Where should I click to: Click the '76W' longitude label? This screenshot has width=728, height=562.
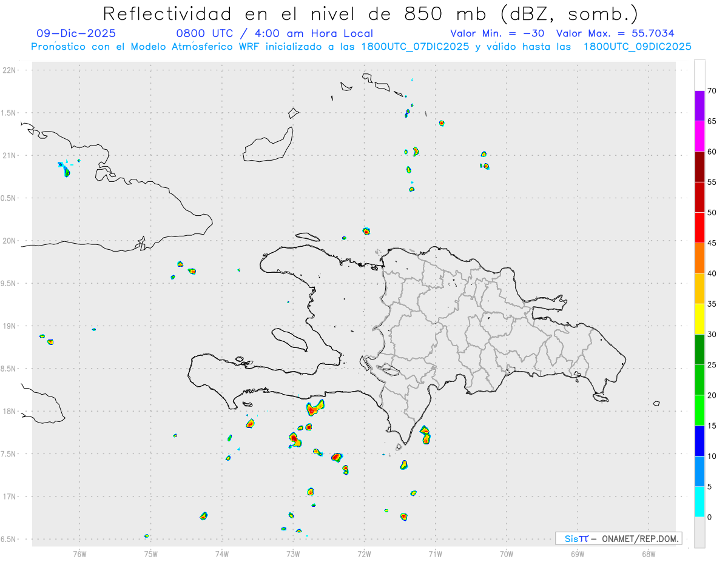point(79,554)
